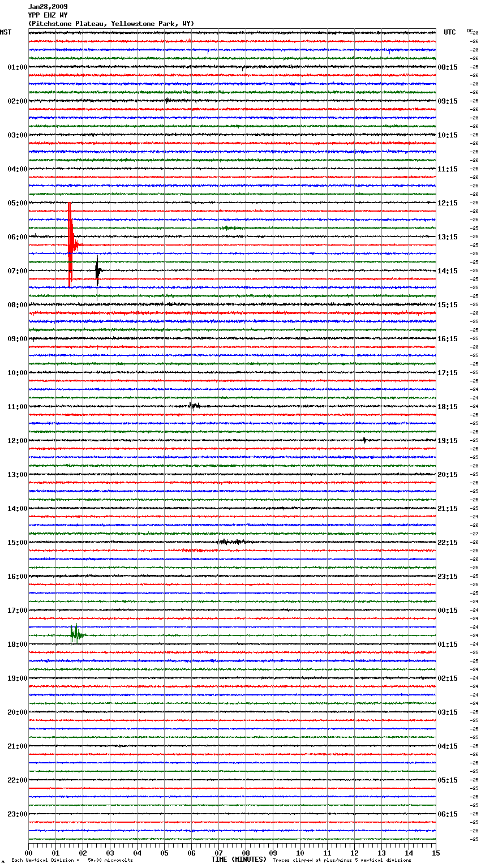
Task: Select the "04:00" MST hour label
Action: (18, 169)
